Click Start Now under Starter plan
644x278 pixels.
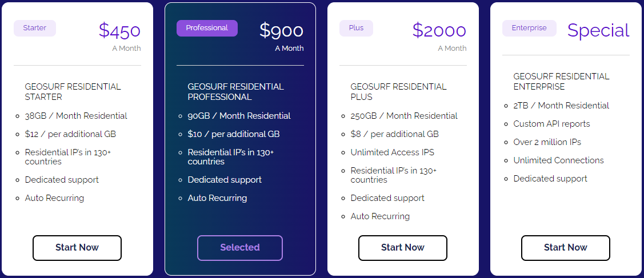click(77, 248)
